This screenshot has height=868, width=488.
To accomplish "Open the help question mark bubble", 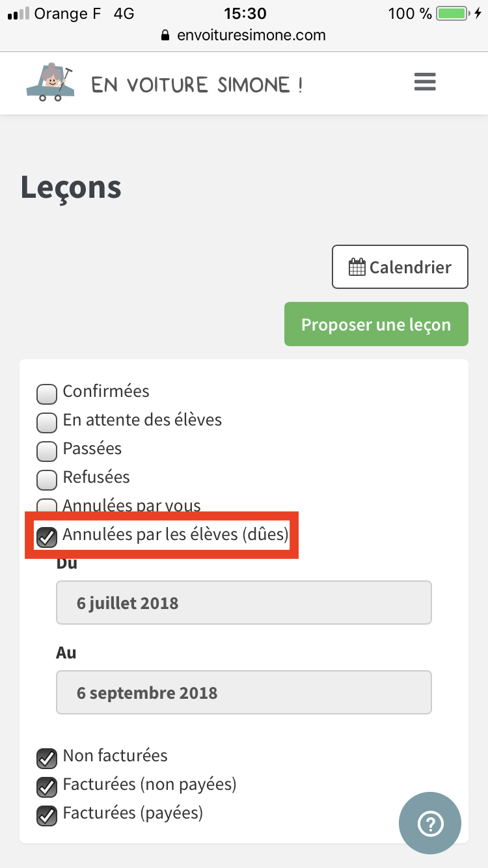I will [x=430, y=823].
